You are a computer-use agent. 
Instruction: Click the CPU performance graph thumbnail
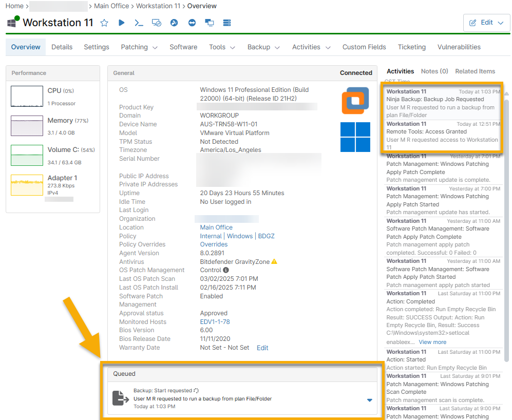[27, 96]
